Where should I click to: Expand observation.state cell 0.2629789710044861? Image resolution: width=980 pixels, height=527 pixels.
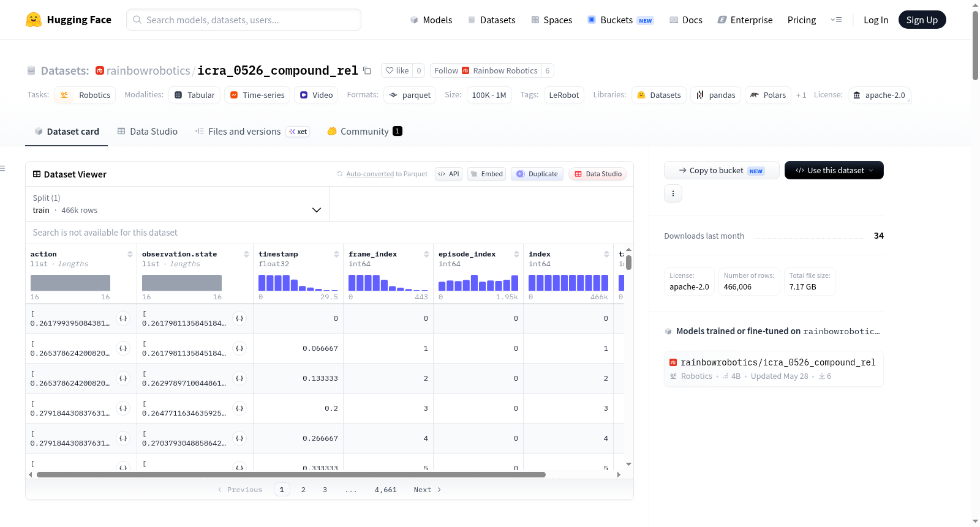coord(239,378)
